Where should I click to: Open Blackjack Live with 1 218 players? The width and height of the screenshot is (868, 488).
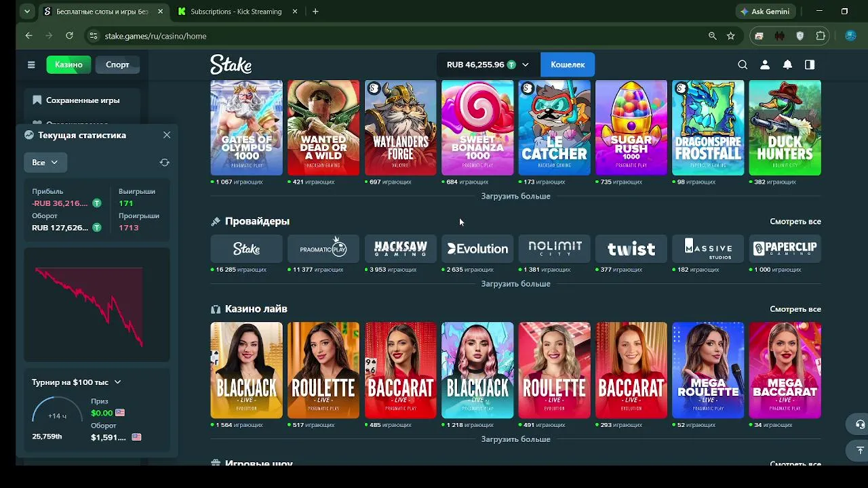tap(477, 370)
